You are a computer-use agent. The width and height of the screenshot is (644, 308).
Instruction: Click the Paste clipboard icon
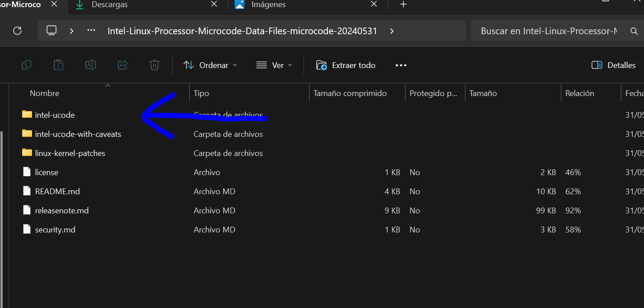click(59, 65)
